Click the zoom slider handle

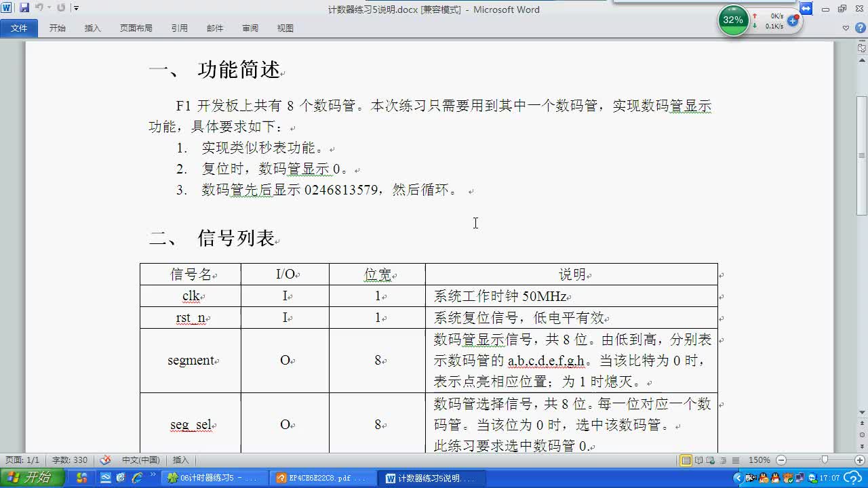pos(824,460)
